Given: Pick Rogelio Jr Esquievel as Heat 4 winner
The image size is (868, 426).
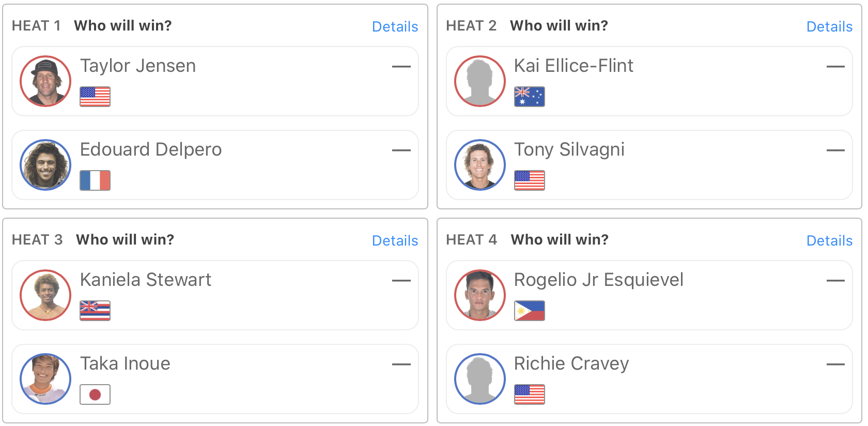Looking at the screenshot, I should pyautogui.click(x=649, y=295).
